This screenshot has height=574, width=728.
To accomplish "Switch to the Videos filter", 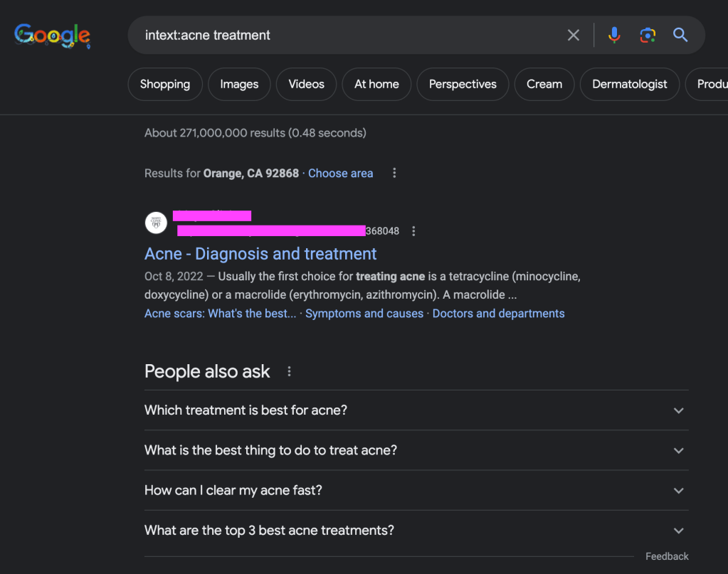I will 306,84.
